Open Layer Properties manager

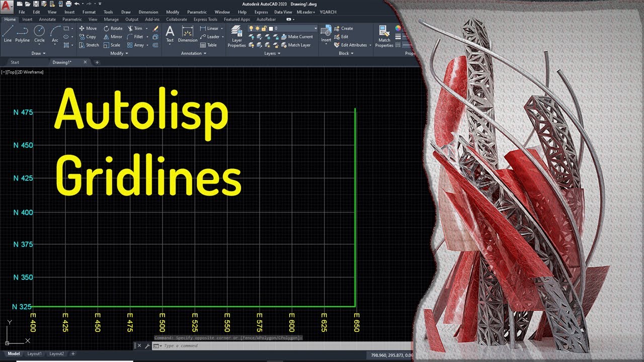pyautogui.click(x=236, y=36)
